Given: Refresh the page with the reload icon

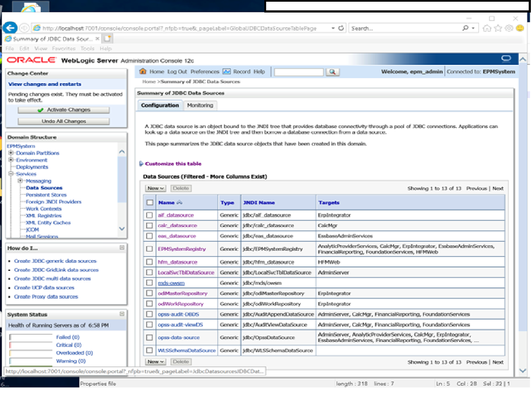Looking at the screenshot, I should pyautogui.click(x=341, y=28).
